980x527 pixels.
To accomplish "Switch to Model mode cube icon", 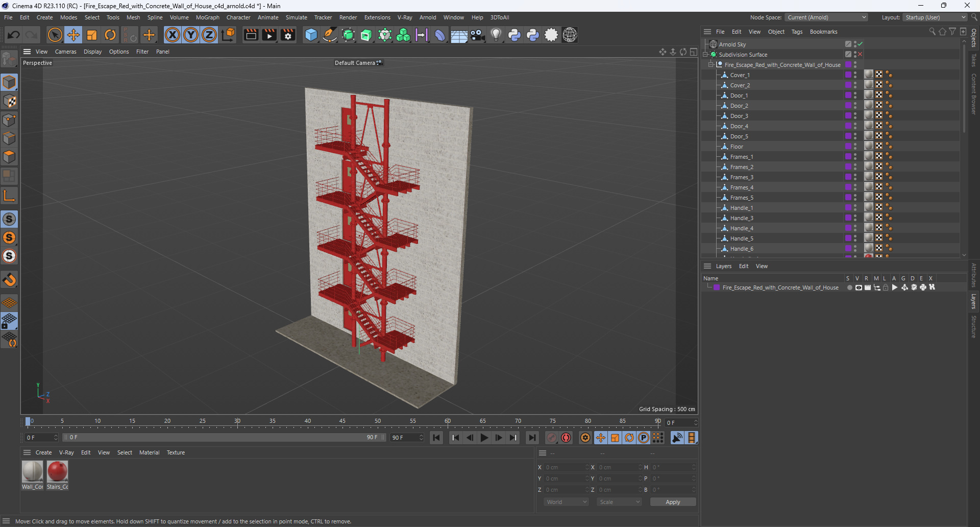I will click(9, 83).
